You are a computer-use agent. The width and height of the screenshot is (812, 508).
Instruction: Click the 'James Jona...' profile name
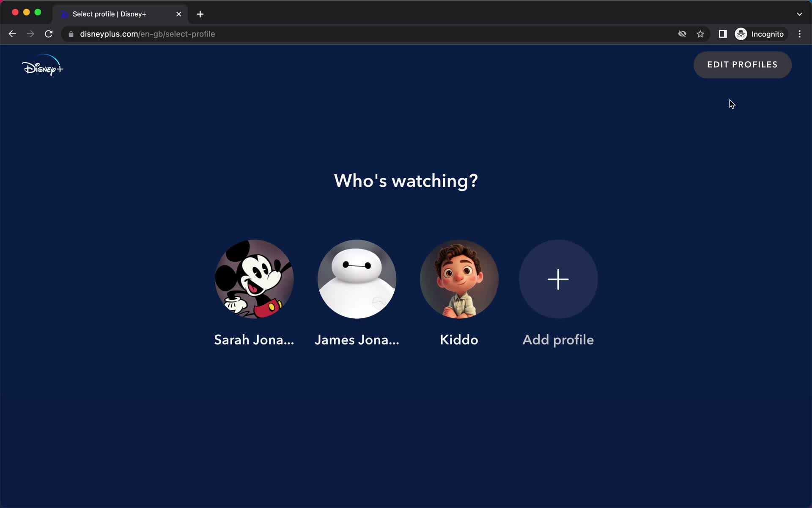click(357, 340)
